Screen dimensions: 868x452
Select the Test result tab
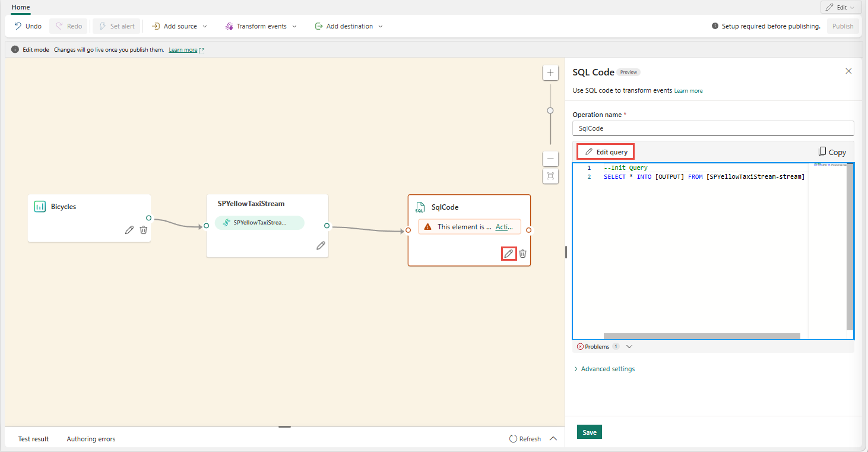34,439
